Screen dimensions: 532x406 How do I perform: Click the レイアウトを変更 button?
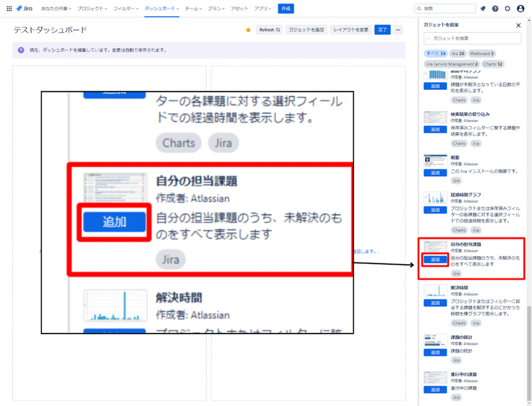point(351,30)
